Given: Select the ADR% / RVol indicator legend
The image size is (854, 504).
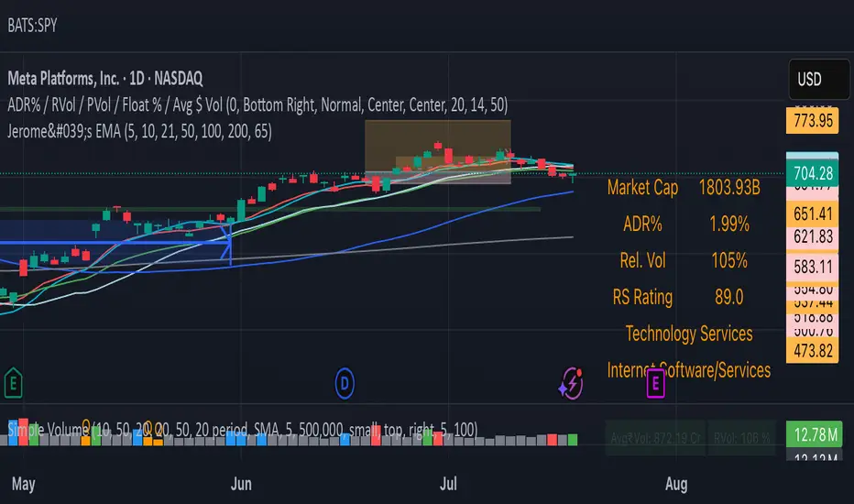Looking at the screenshot, I should click(257, 104).
